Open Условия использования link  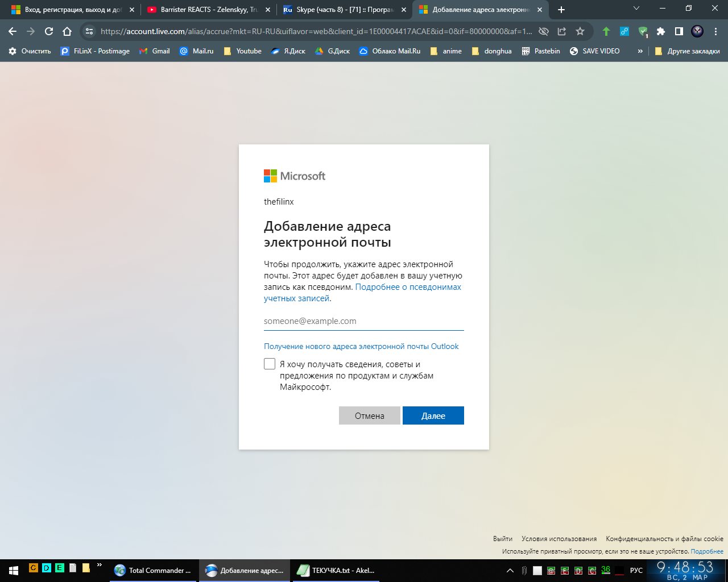point(559,539)
